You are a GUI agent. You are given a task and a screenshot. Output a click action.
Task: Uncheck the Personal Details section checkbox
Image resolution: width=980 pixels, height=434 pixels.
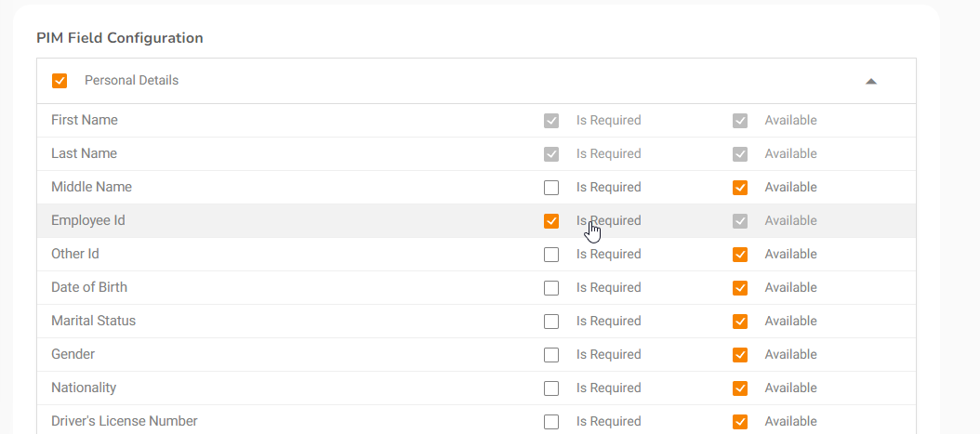[x=60, y=81]
